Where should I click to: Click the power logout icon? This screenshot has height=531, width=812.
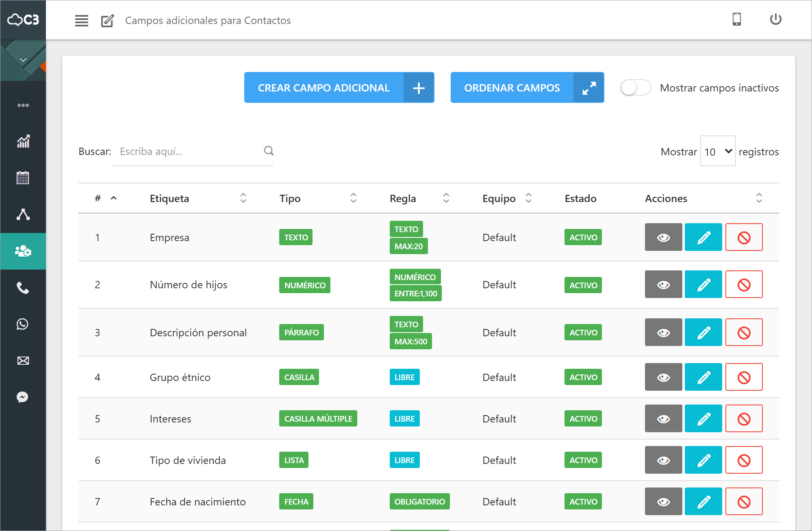tap(775, 20)
